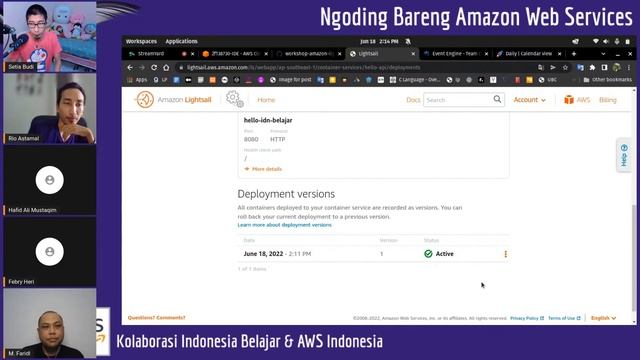Open the Image for post bookmark
The image size is (640, 360).
point(291,80)
